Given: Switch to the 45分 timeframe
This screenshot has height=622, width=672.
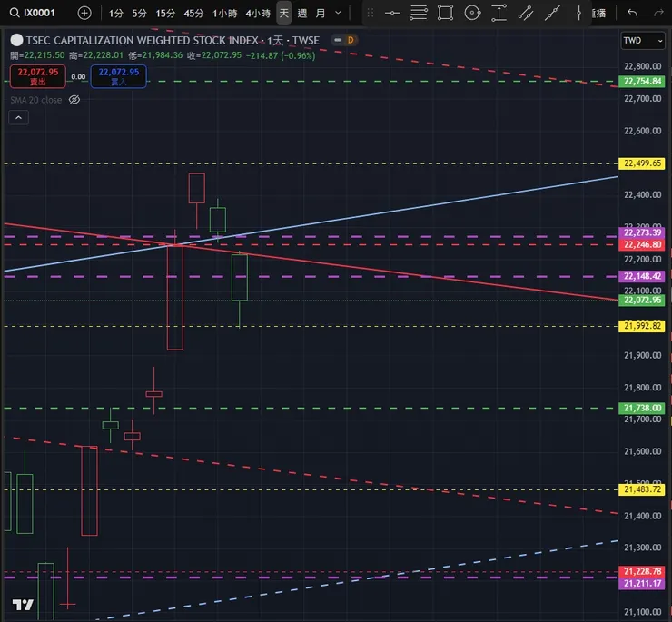Looking at the screenshot, I should tap(193, 14).
